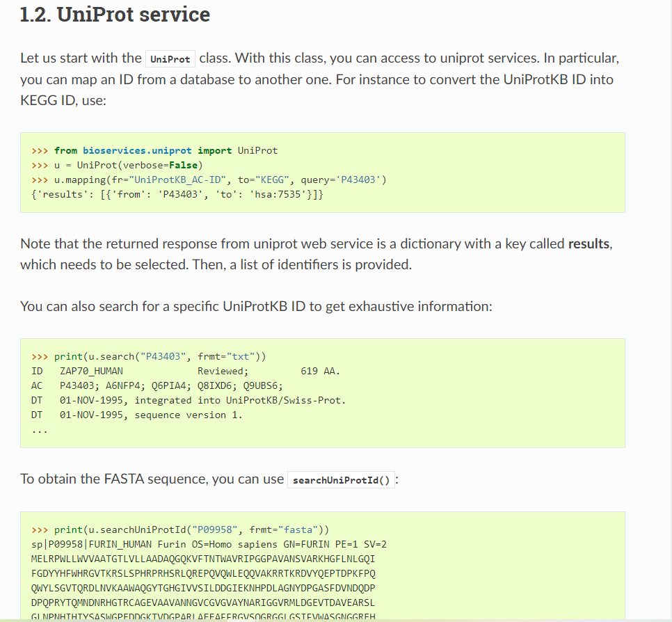Click the sequence line starting 'FGDYYHFWHRGVTKRSL'

tap(203, 573)
